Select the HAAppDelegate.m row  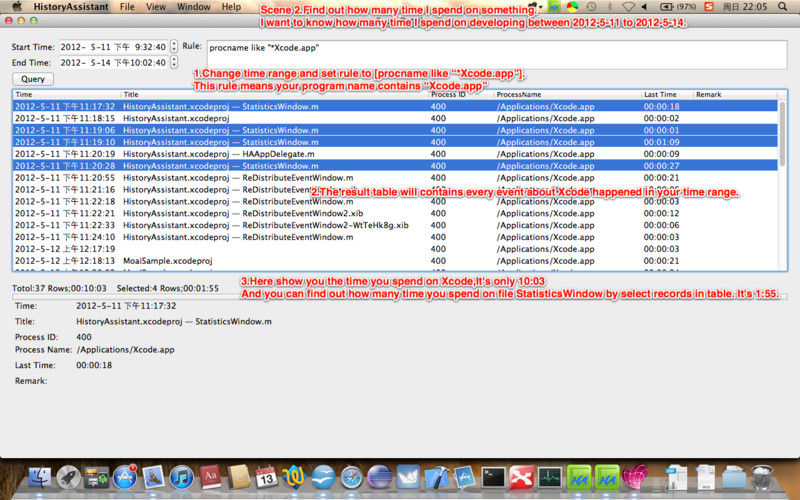click(x=395, y=154)
